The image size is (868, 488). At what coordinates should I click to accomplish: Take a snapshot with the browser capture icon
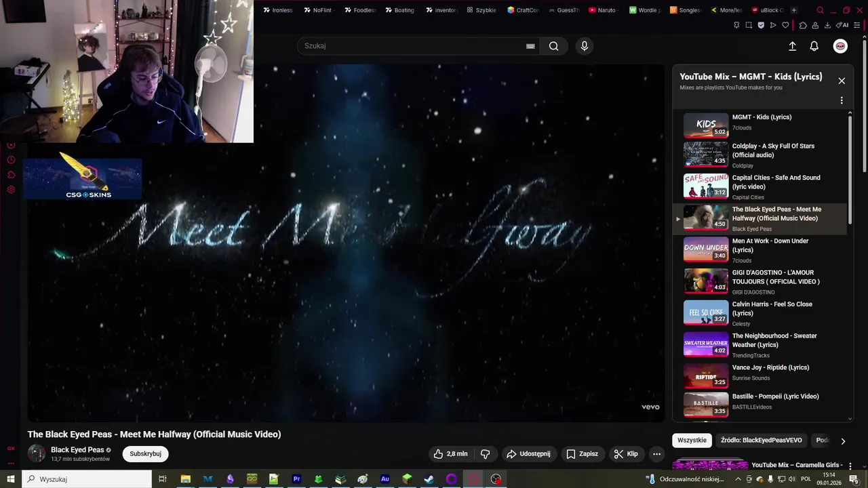[749, 25]
